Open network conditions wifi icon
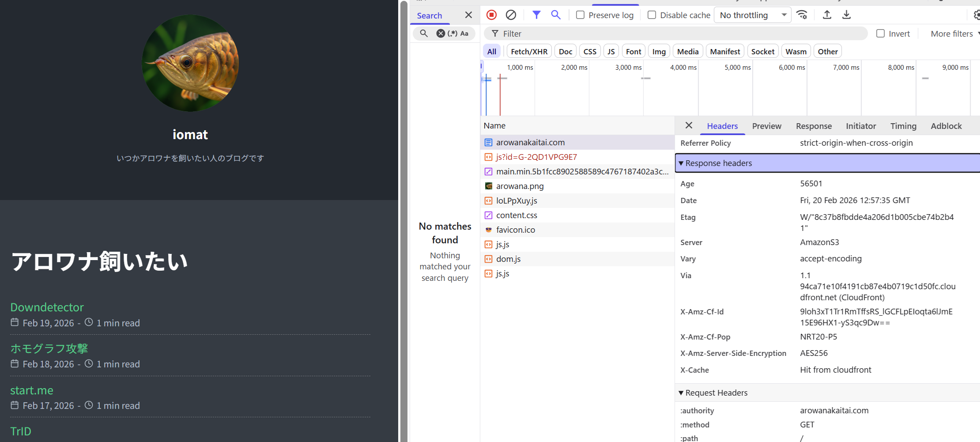The height and width of the screenshot is (442, 980). pyautogui.click(x=802, y=15)
